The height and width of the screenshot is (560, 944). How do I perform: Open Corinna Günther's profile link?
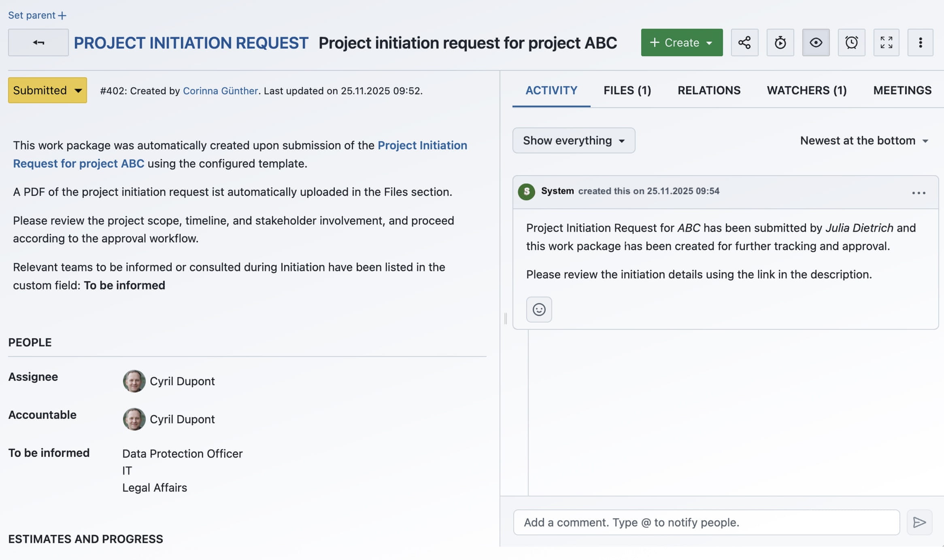pos(221,91)
